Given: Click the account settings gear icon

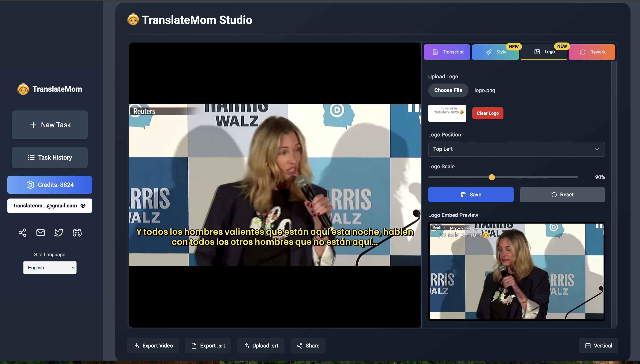Looking at the screenshot, I should click(83, 206).
